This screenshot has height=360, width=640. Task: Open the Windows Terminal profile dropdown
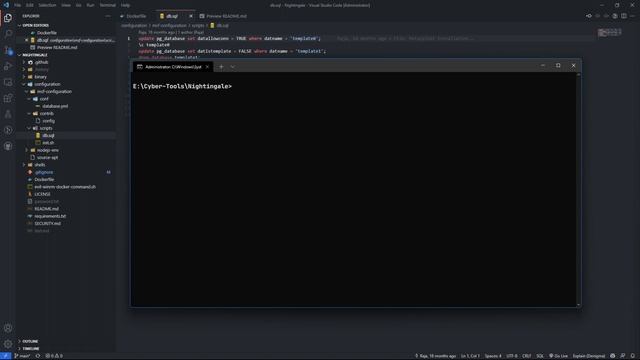tap(232, 67)
